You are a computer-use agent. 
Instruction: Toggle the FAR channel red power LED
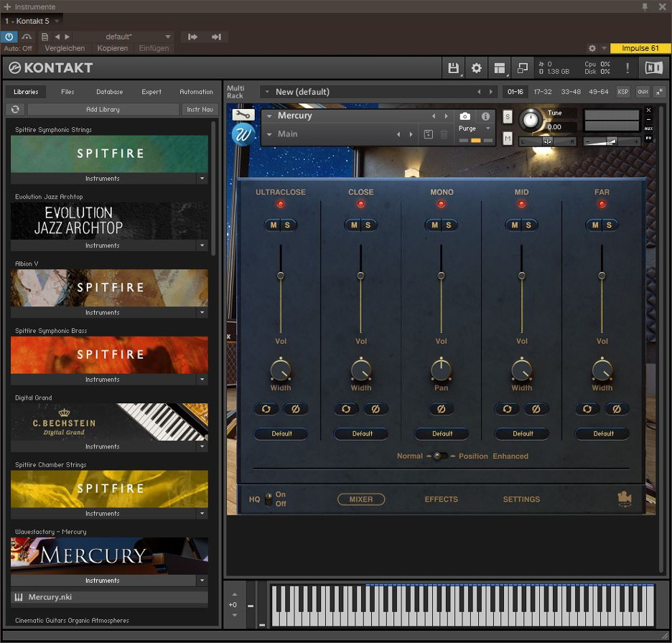602,205
